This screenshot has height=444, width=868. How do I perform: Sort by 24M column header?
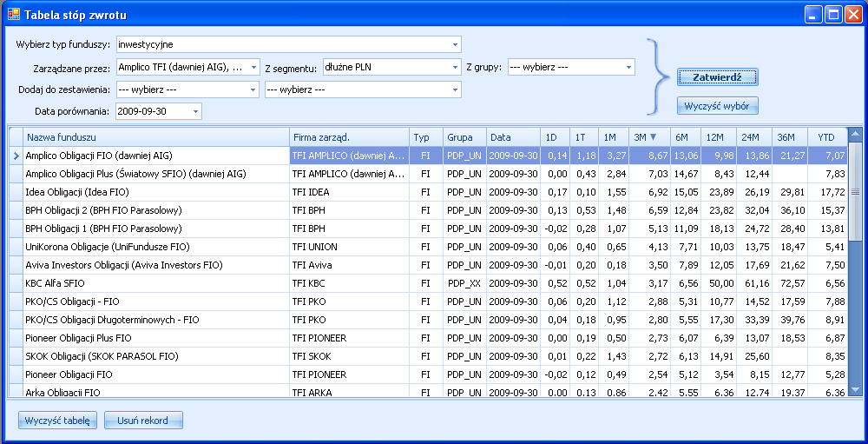(x=754, y=137)
